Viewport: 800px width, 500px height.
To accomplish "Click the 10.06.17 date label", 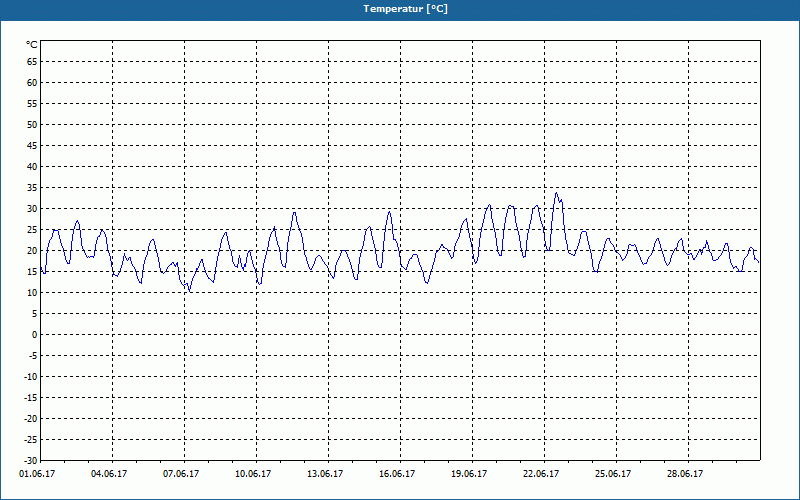I will (x=253, y=474).
